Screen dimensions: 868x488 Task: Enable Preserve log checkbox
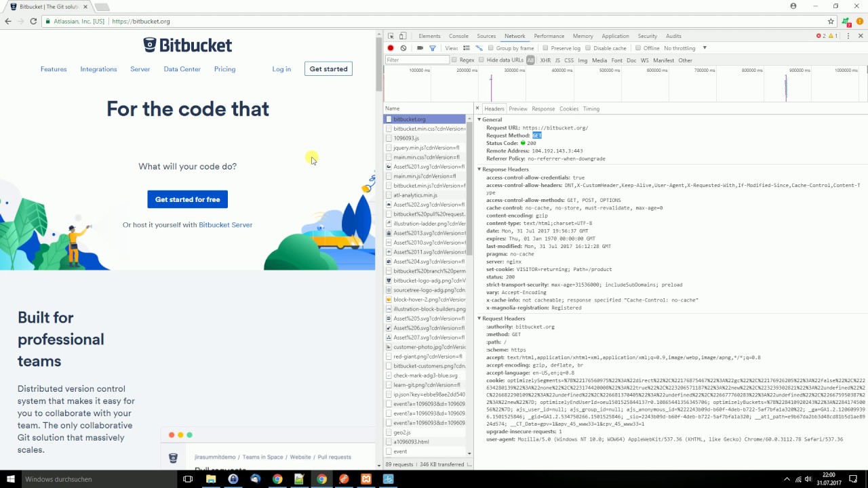546,48
